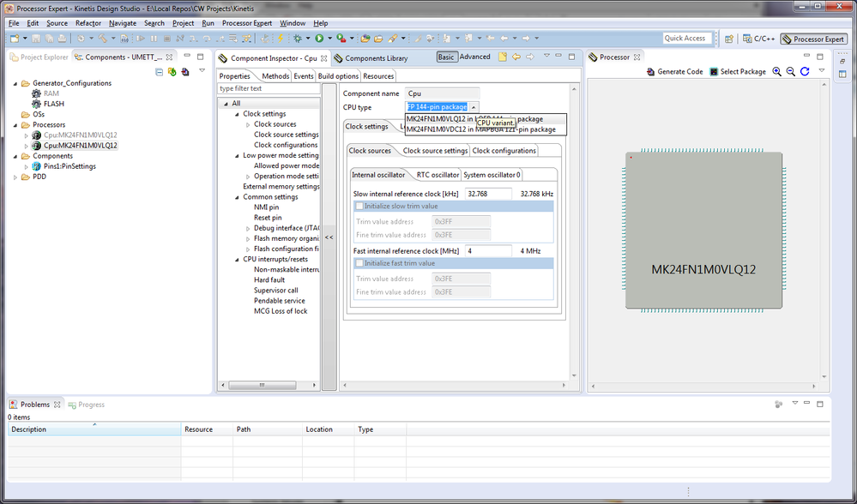Click the Open Perspective icon
This screenshot has height=504, width=857.
click(x=728, y=39)
